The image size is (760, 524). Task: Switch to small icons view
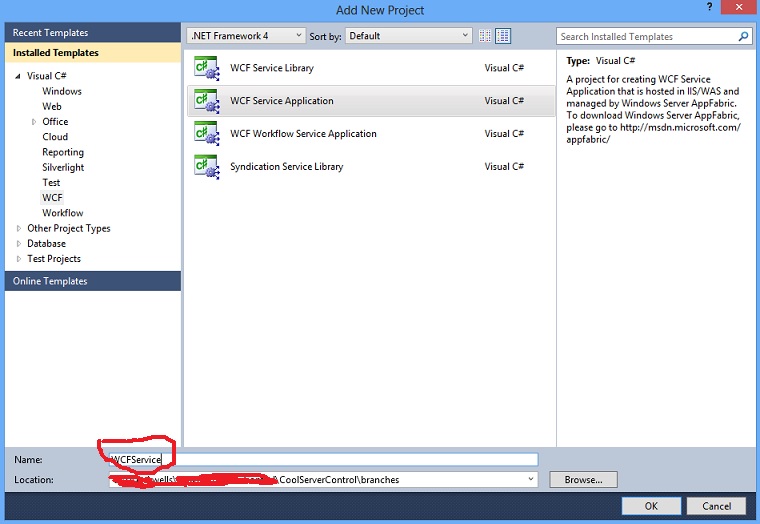pyautogui.click(x=485, y=36)
